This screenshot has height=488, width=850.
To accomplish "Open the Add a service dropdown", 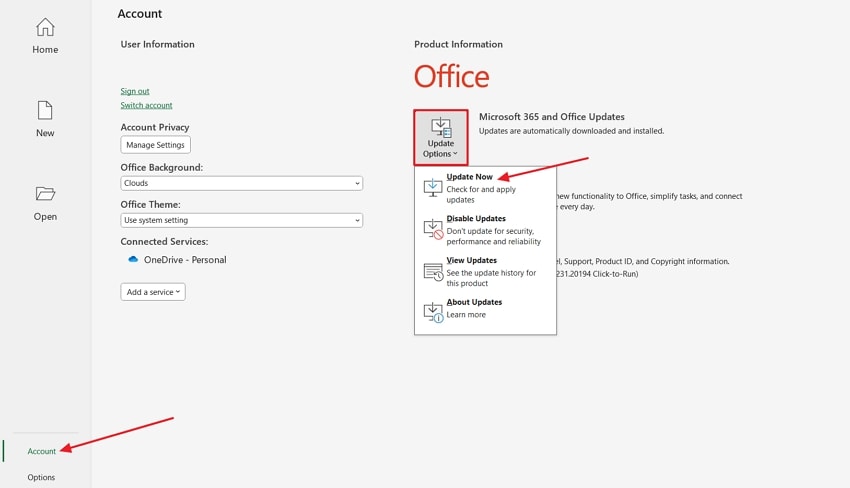I will [x=153, y=292].
